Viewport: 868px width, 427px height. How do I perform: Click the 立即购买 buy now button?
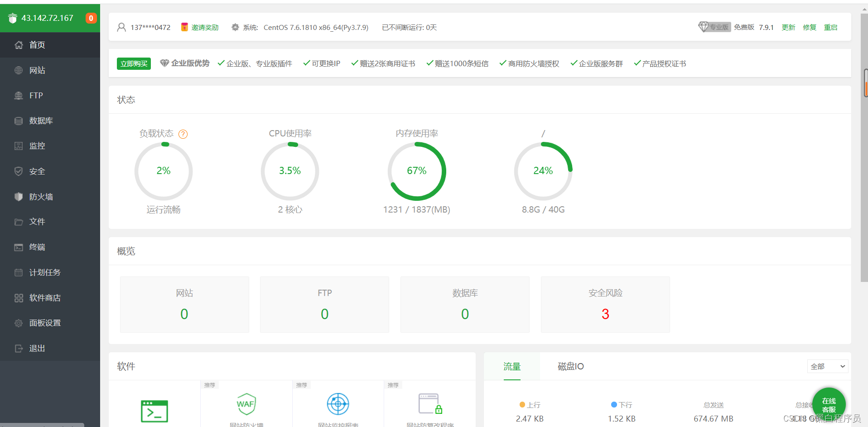(134, 63)
